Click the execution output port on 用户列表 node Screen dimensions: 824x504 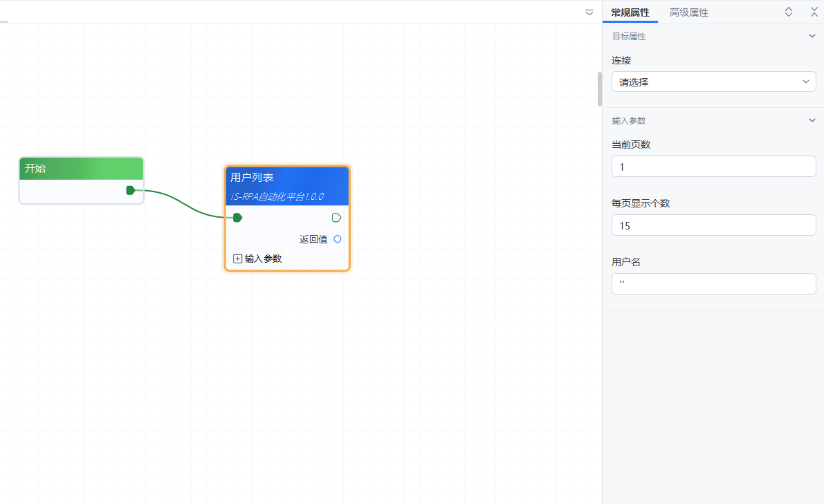click(x=336, y=218)
